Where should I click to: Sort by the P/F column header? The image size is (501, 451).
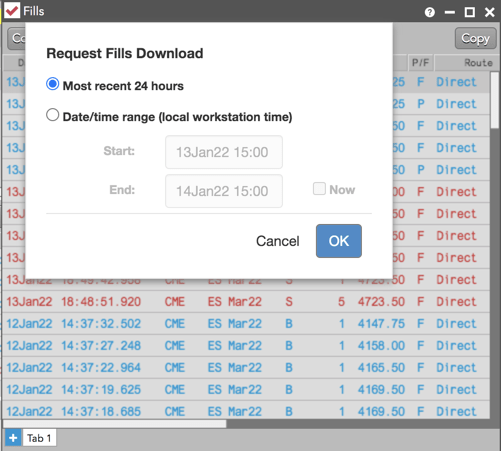pos(421,63)
